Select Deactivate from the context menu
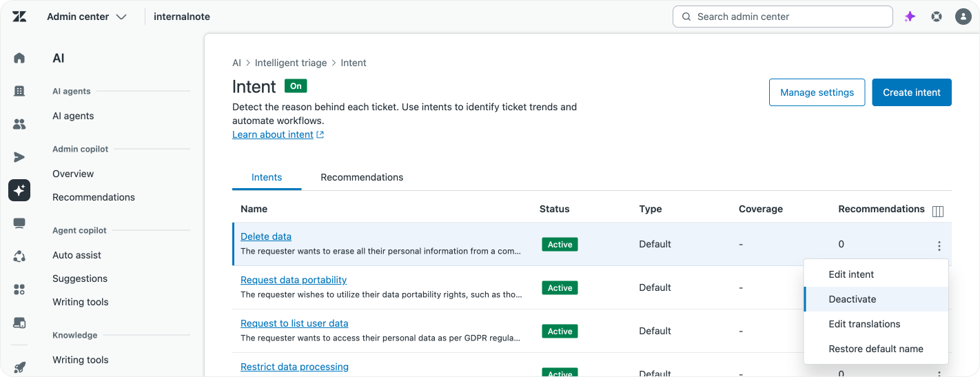 click(x=853, y=299)
